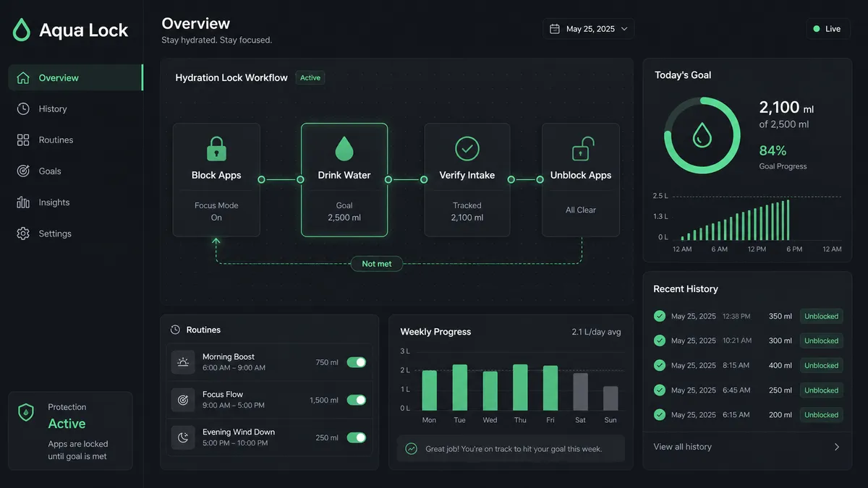Screen dimensions: 868x488
Task: Click the Live status button
Action: 827,29
